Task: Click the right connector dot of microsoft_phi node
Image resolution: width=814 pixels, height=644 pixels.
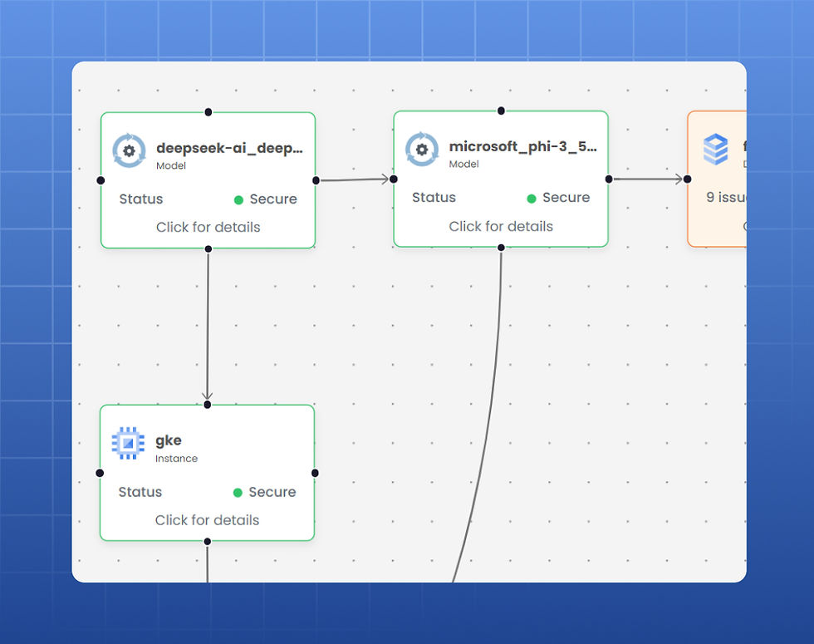Action: (x=608, y=179)
